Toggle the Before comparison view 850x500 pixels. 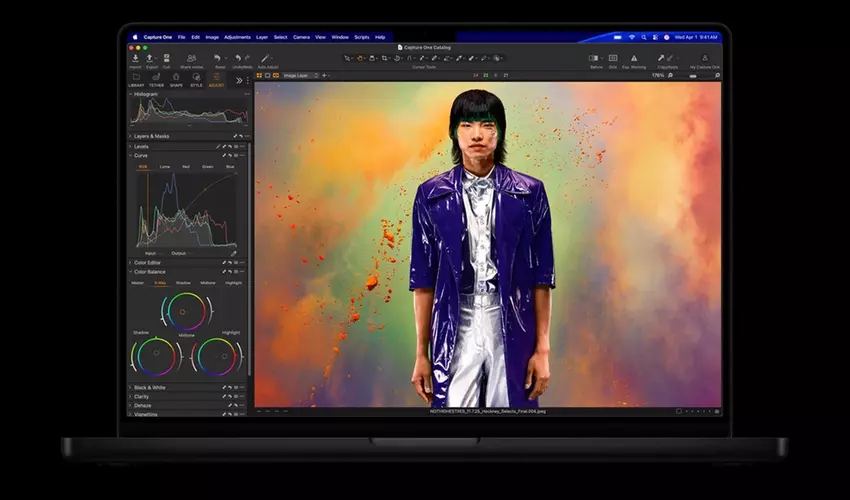click(x=593, y=59)
